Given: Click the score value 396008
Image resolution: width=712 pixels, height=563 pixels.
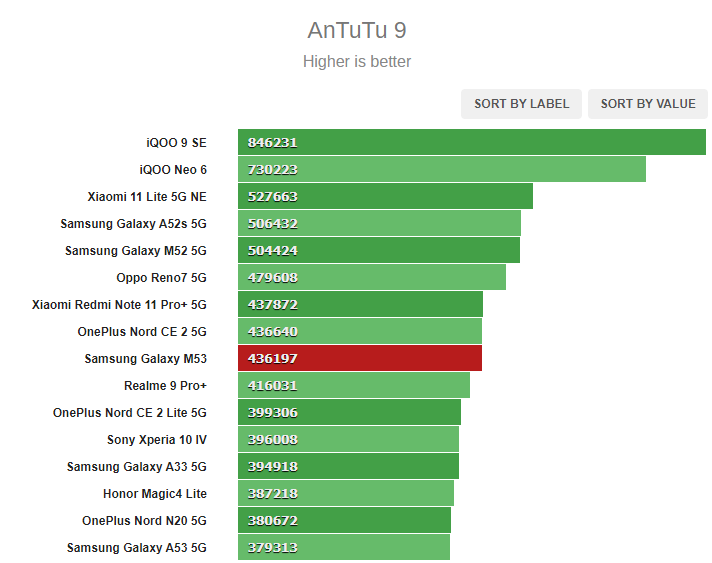Looking at the screenshot, I should tap(272, 440).
